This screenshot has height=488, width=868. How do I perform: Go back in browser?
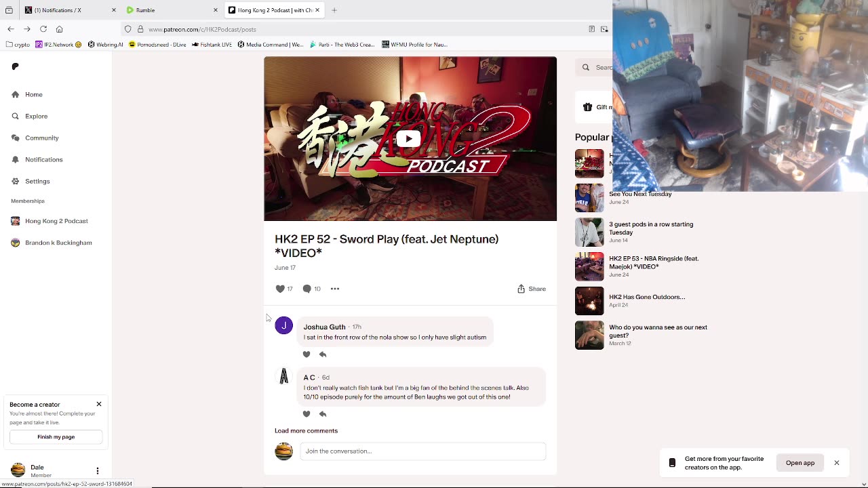(x=11, y=29)
